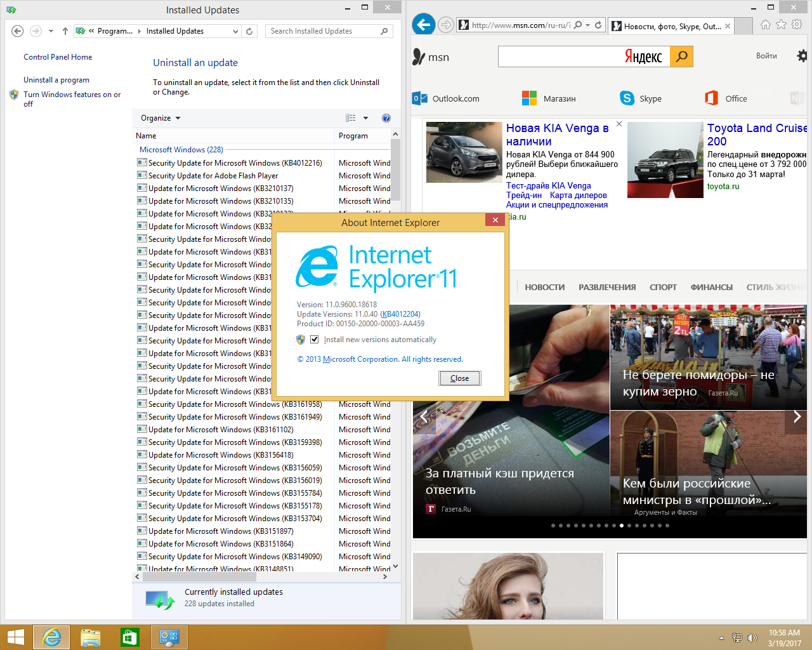The height and width of the screenshot is (650, 812).
Task: Open IE Favorites star
Action: pyautogui.click(x=782, y=25)
